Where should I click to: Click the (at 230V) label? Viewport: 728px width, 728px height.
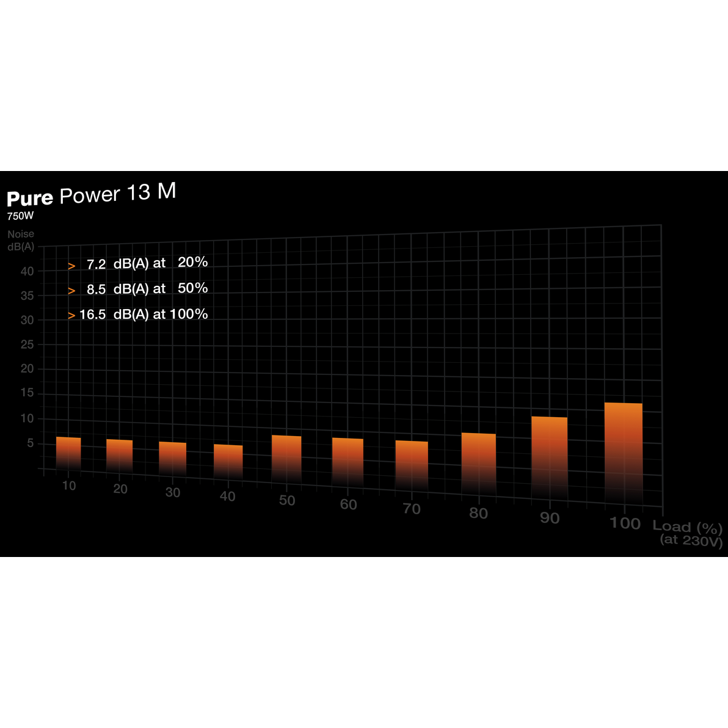(691, 540)
